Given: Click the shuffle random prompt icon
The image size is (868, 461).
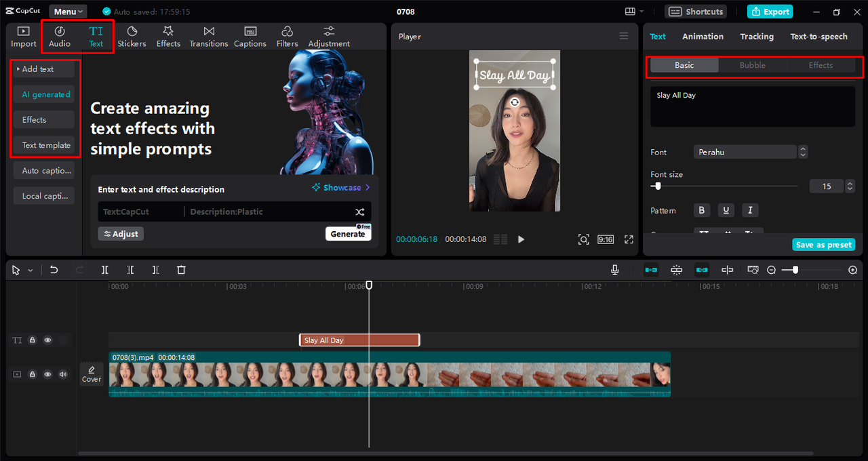Looking at the screenshot, I should coord(360,212).
